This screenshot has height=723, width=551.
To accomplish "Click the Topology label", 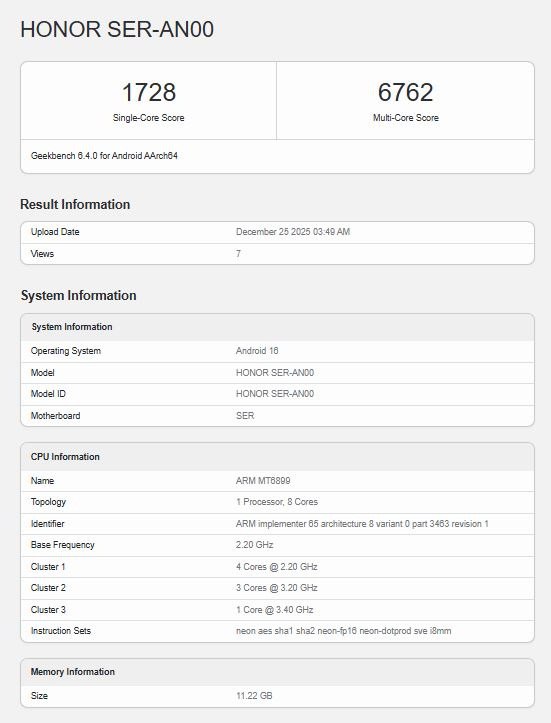I will point(48,502).
